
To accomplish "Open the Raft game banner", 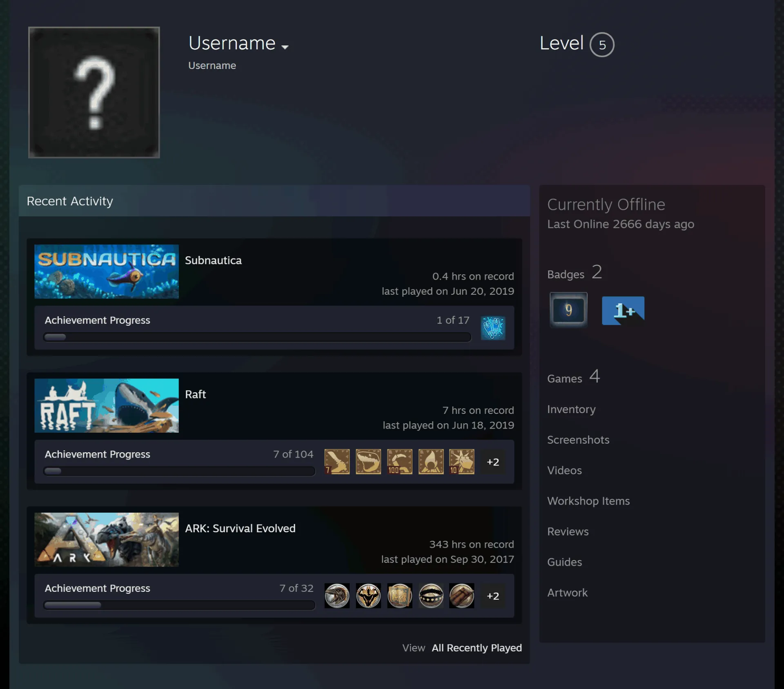I will pos(107,405).
